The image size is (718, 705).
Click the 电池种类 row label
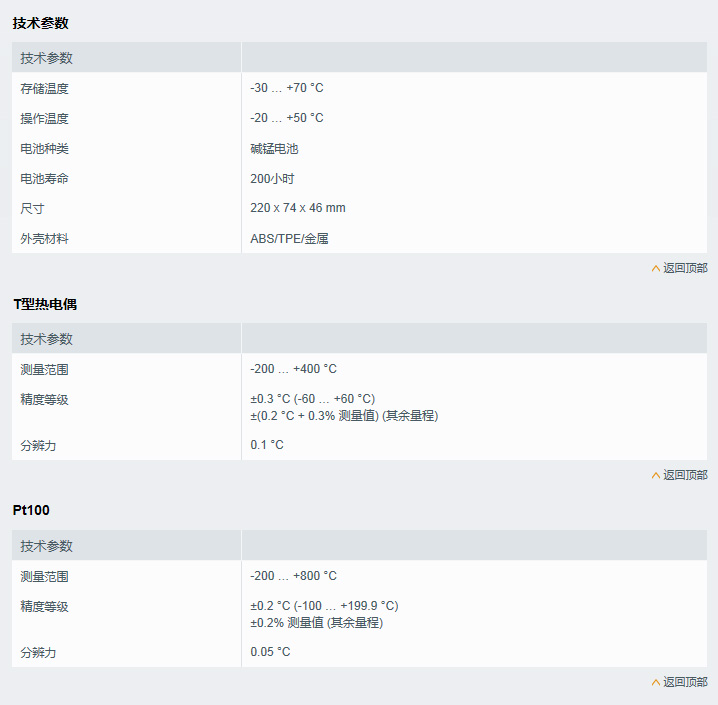click(44, 148)
